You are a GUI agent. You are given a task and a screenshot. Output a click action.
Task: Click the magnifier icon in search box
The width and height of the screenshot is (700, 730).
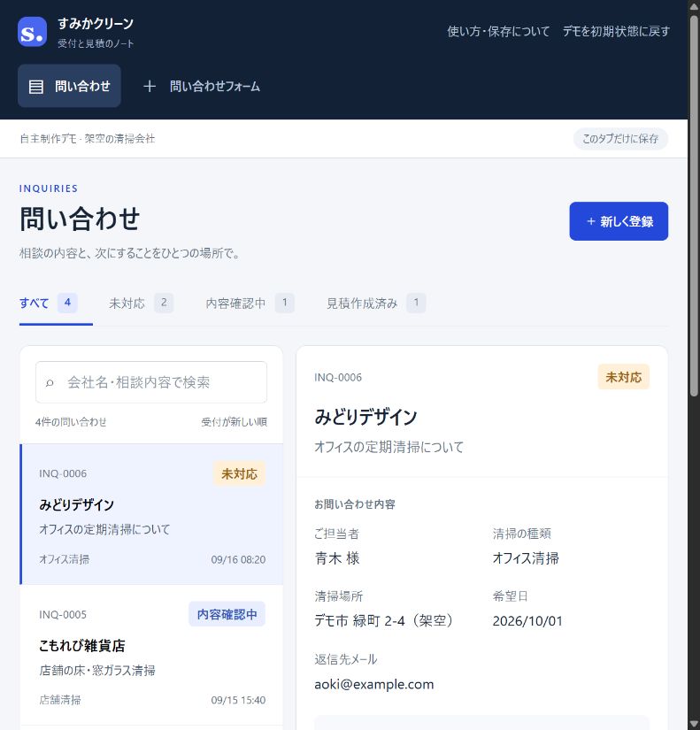pyautogui.click(x=50, y=382)
